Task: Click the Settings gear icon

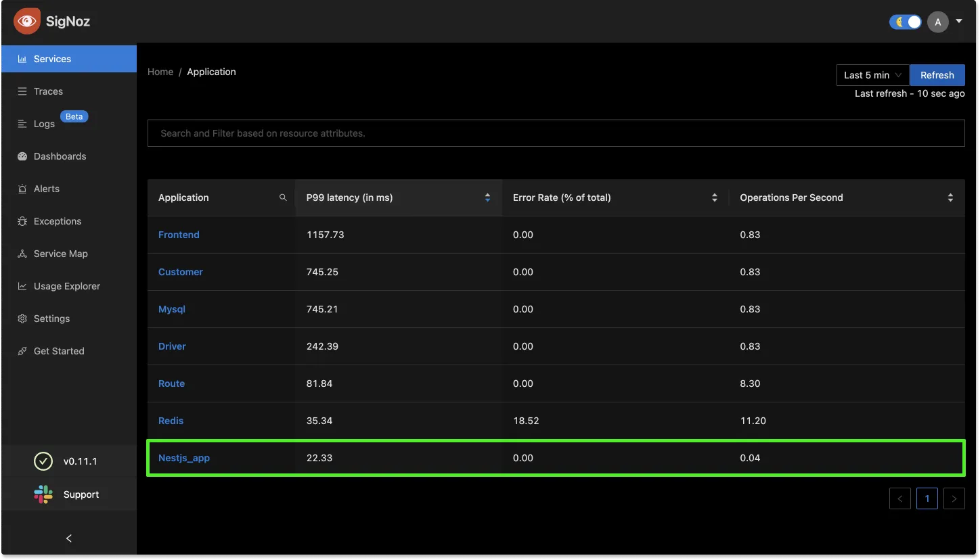Action: point(22,319)
